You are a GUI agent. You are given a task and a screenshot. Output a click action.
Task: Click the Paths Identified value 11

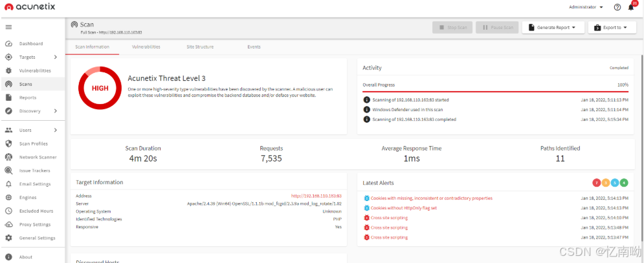point(561,158)
